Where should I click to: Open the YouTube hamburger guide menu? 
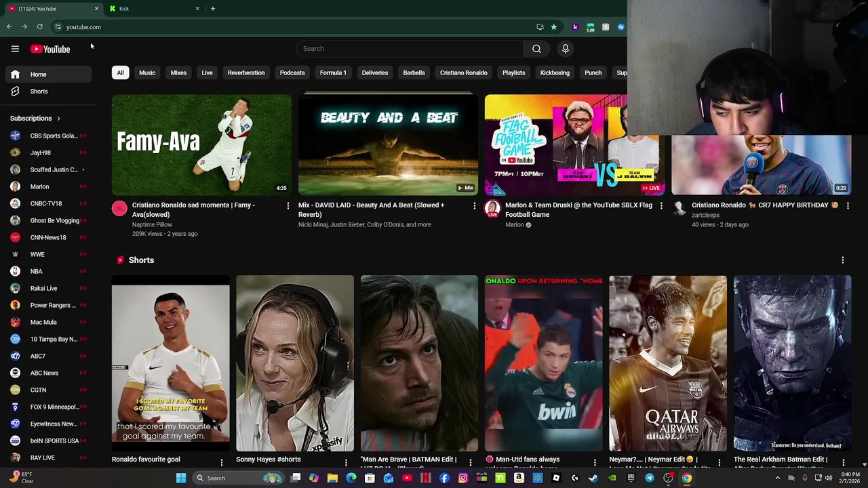point(15,49)
